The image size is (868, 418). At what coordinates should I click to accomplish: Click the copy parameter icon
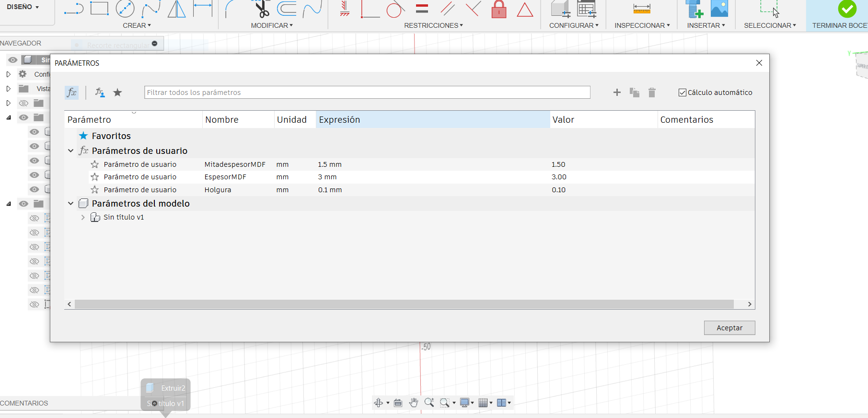click(635, 93)
